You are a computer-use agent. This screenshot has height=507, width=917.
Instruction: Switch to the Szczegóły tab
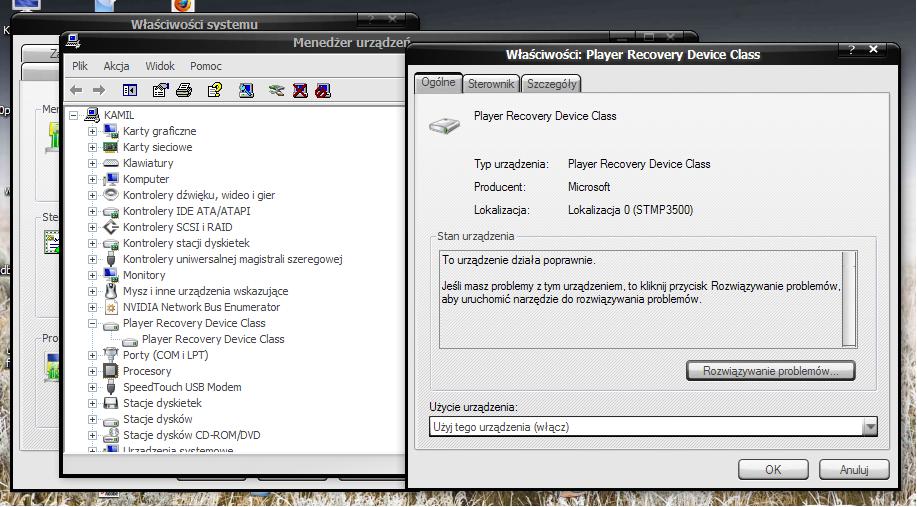(551, 84)
